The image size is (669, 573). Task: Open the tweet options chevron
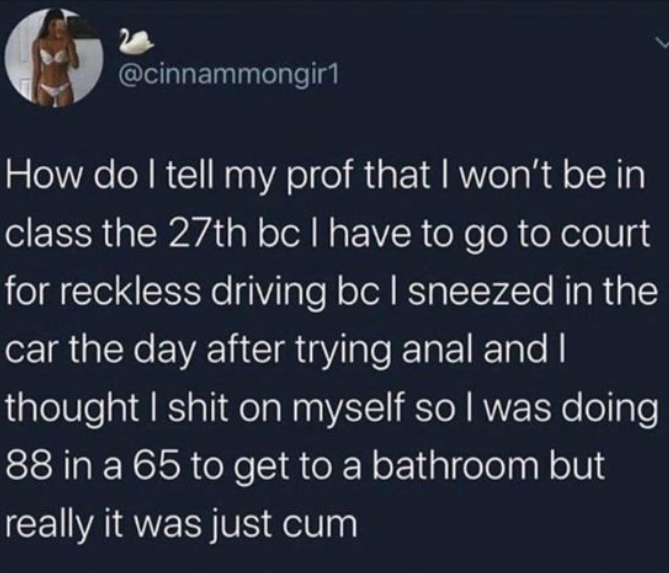pyautogui.click(x=662, y=42)
